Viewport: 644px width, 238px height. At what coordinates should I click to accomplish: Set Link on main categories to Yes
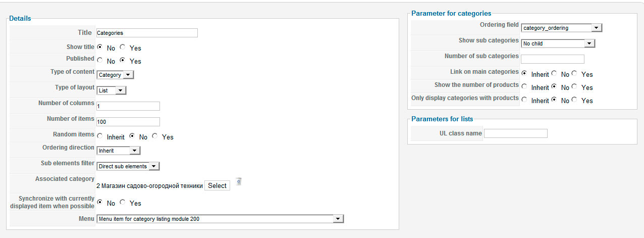pyautogui.click(x=574, y=74)
